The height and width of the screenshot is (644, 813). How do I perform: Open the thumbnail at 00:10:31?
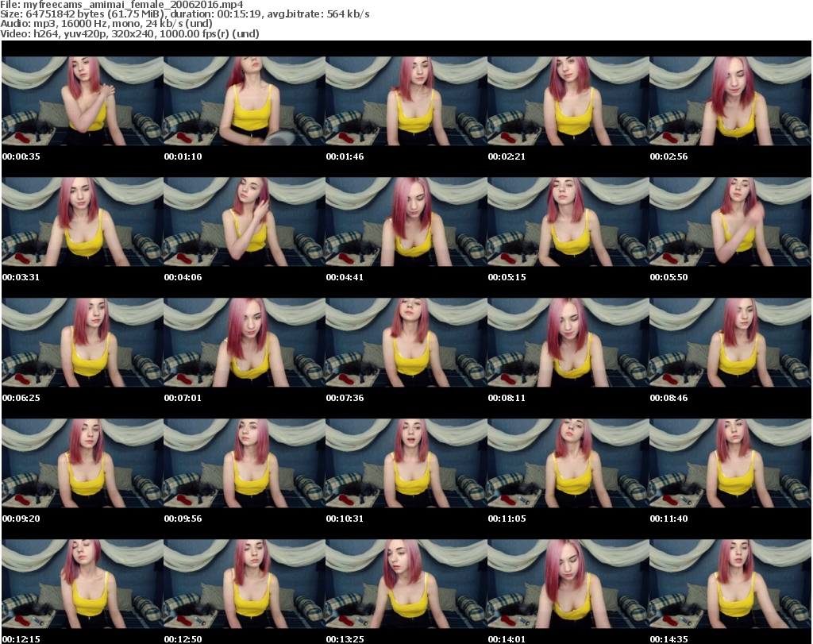406,464
